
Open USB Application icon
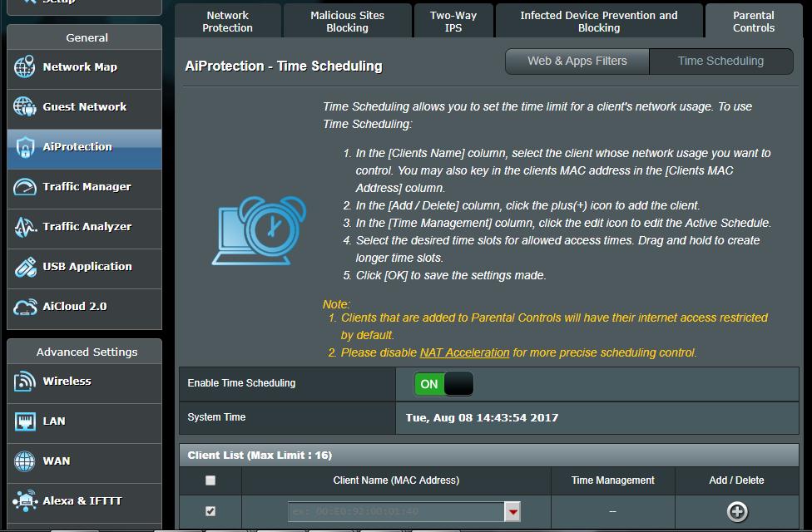click(25, 267)
